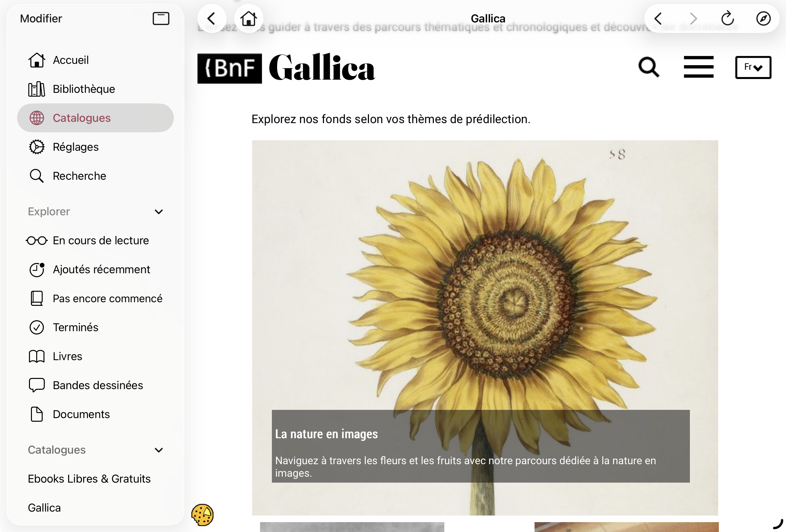Show Pas encore commencé items
Viewport: 786px width, 532px height.
pos(95,298)
